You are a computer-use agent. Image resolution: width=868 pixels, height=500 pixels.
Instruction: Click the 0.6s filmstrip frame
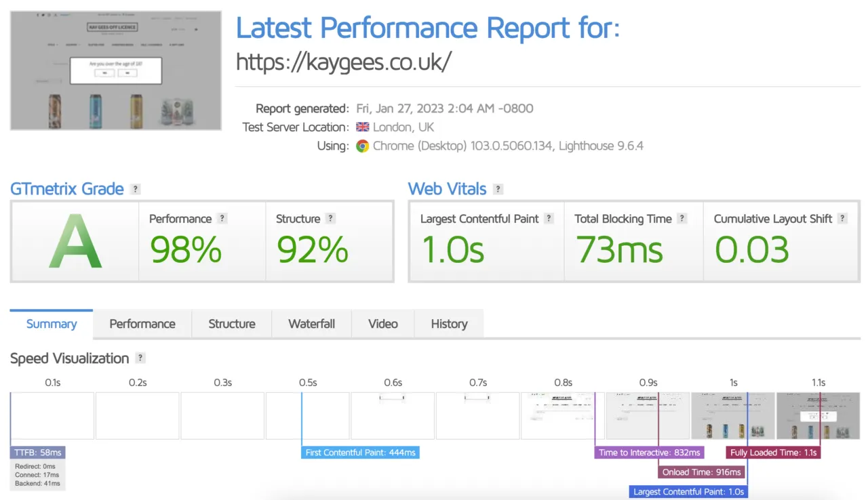(x=393, y=416)
